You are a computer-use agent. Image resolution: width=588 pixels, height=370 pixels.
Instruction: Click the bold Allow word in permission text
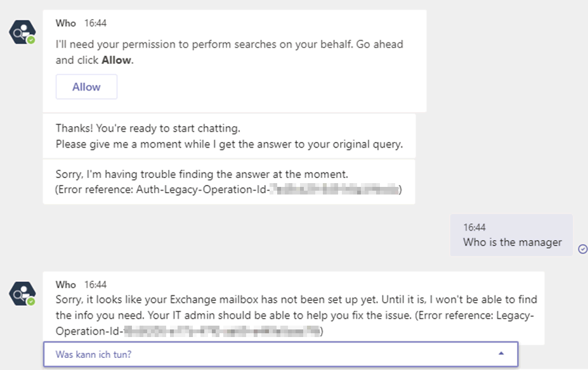point(117,60)
